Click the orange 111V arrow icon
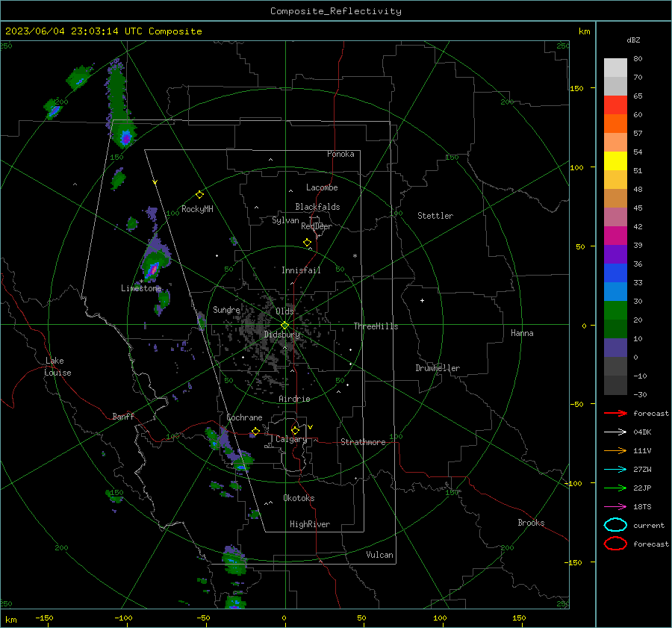Screen dimensions: 672x628 click(x=615, y=450)
